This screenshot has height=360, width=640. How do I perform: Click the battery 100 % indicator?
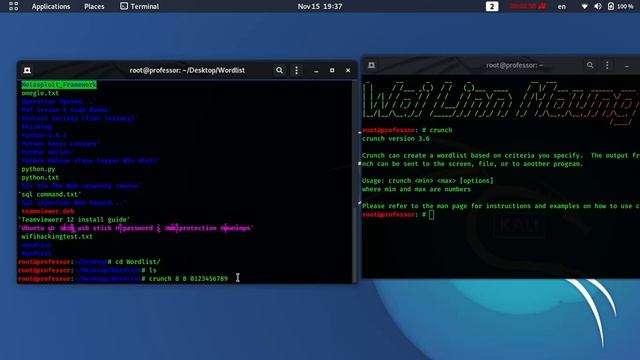620,7
